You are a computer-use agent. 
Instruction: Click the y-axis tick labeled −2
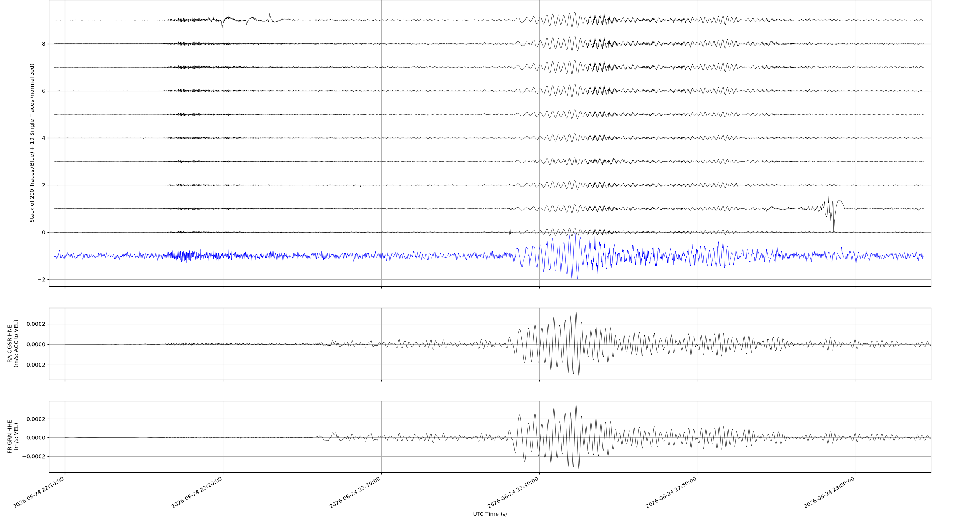coord(41,279)
